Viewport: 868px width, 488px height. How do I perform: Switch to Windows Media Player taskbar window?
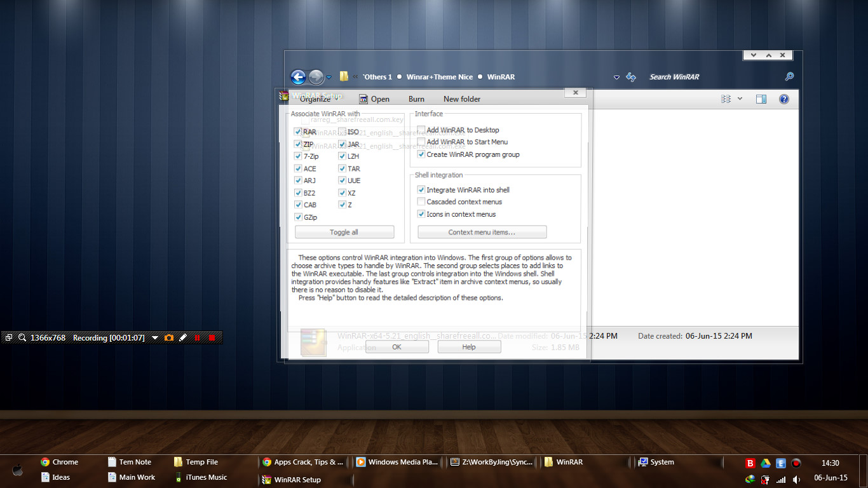(x=398, y=462)
